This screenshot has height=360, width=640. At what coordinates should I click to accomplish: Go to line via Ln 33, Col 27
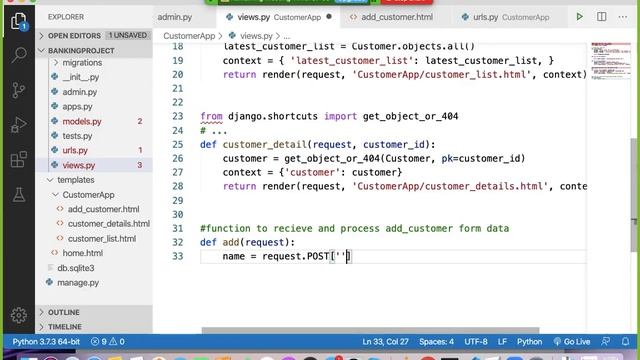385,342
